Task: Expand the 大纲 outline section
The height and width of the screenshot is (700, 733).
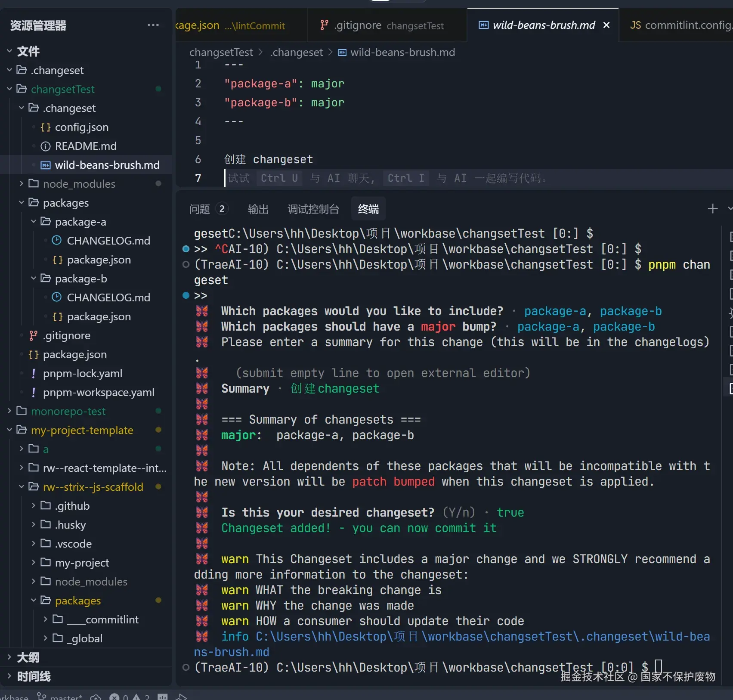Action: pos(28,657)
